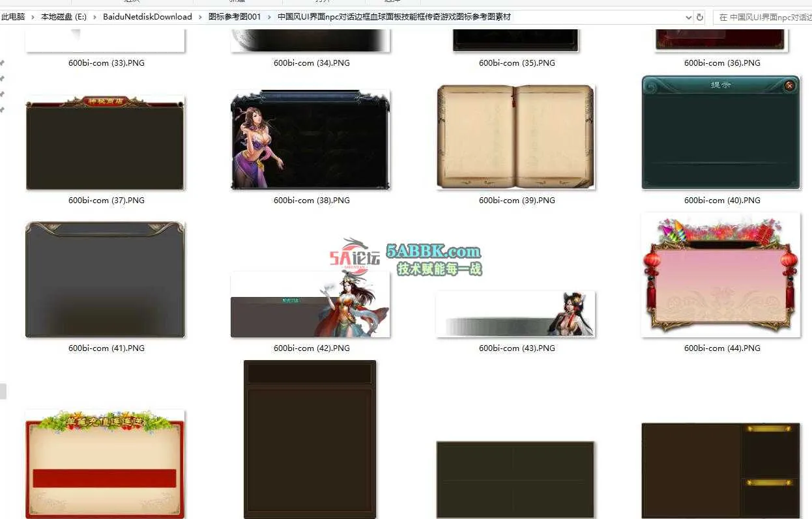The width and height of the screenshot is (812, 519).
Task: Click the first pin icon in navigation pane
Action: point(3,63)
